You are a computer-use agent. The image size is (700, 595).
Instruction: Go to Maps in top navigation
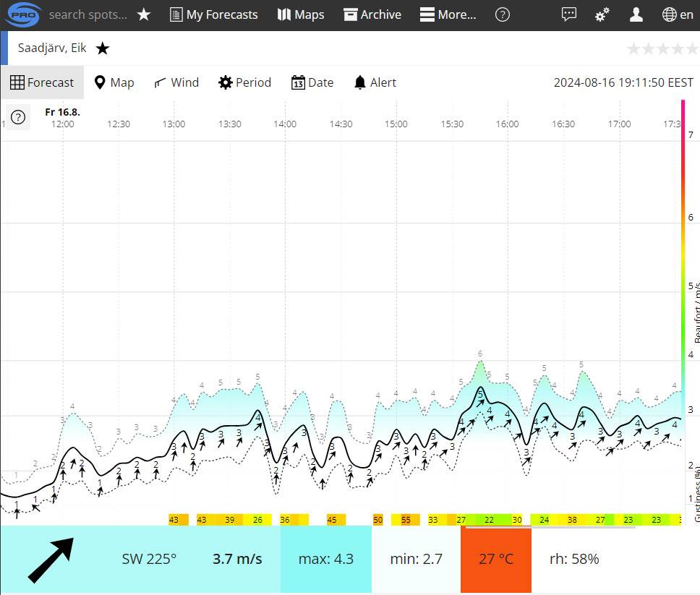(x=301, y=14)
